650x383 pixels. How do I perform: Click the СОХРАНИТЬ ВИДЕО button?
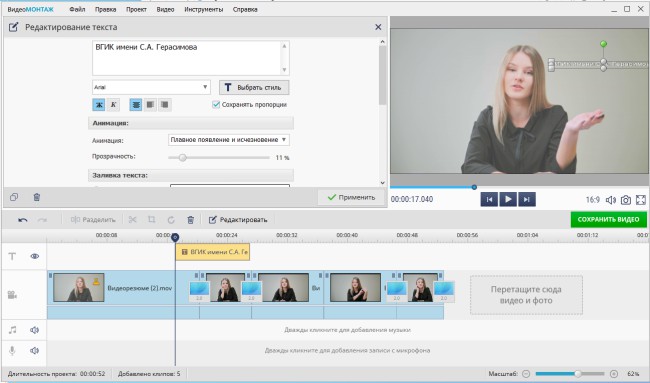pyautogui.click(x=608, y=219)
